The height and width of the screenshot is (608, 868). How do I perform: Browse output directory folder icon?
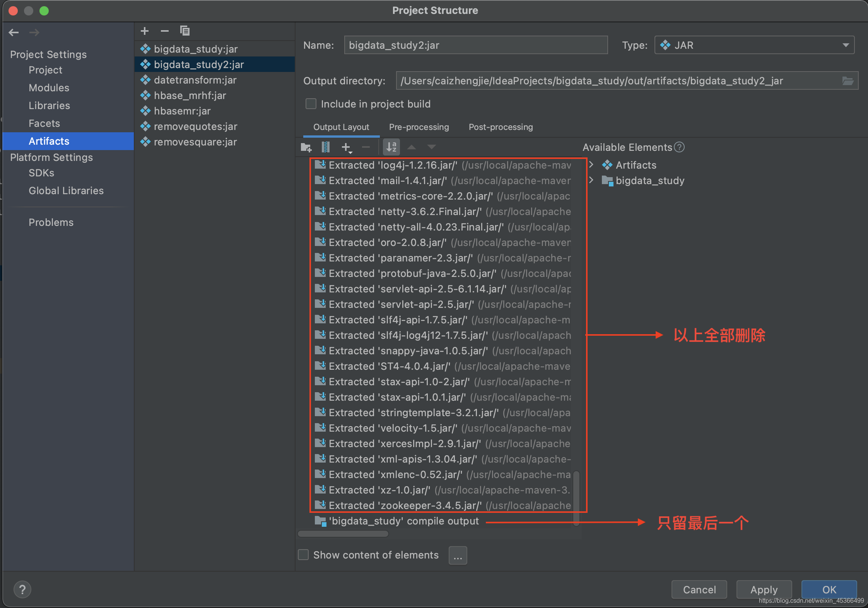847,81
